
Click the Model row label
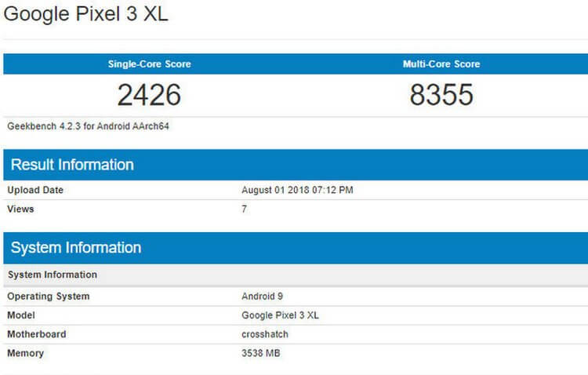pos(22,315)
